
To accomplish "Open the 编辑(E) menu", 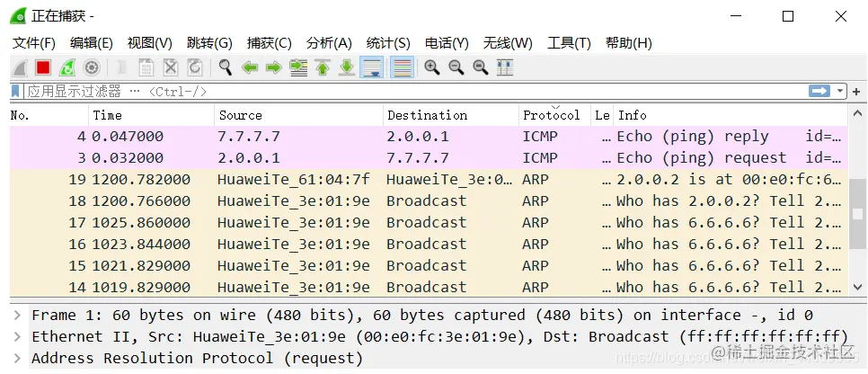I will click(92, 43).
